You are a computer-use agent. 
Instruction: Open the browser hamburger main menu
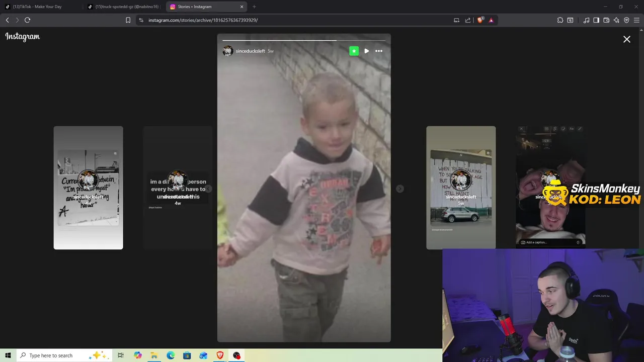tap(636, 20)
